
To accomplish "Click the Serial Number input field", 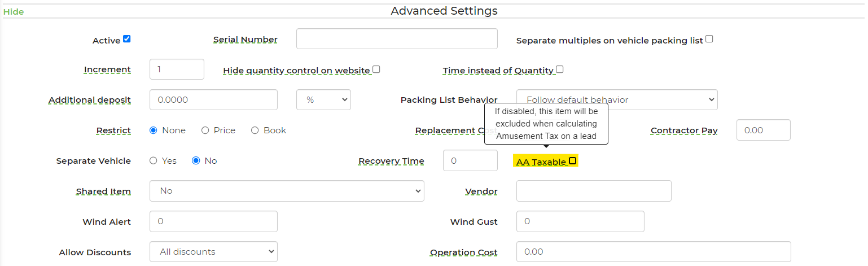I will pos(397,39).
